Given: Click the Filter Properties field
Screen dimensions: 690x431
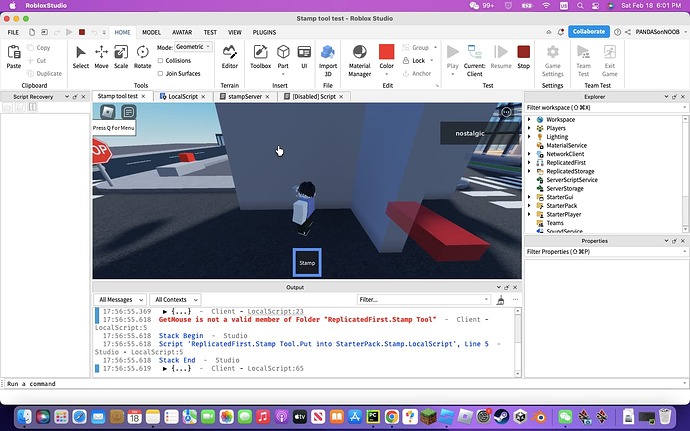Looking at the screenshot, I should coord(606,252).
